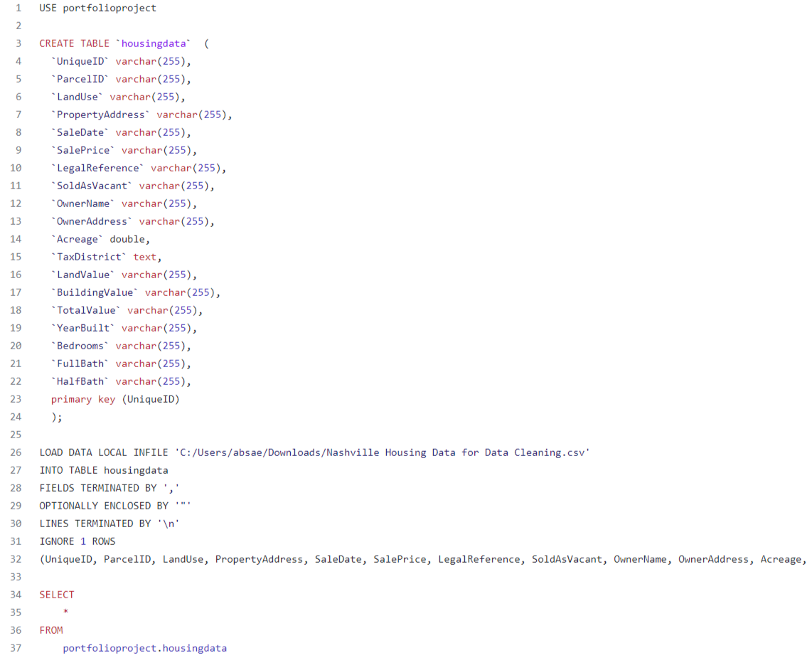Click the `Acreage` double definition
The image size is (812, 658).
[100, 239]
